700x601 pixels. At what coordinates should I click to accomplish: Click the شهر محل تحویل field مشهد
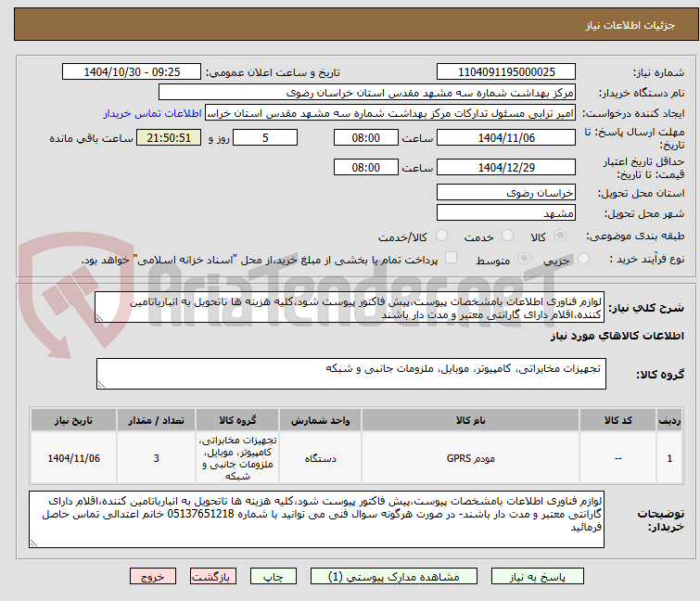pyautogui.click(x=506, y=213)
